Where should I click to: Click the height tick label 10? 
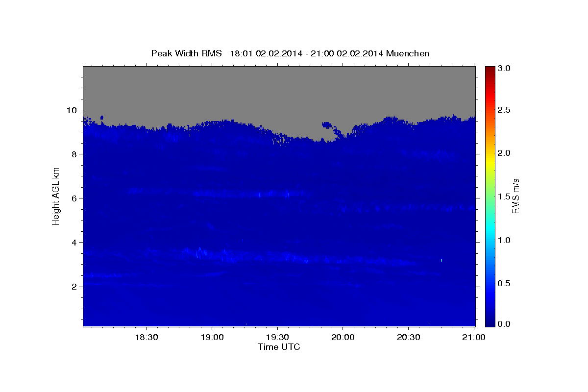click(x=73, y=110)
